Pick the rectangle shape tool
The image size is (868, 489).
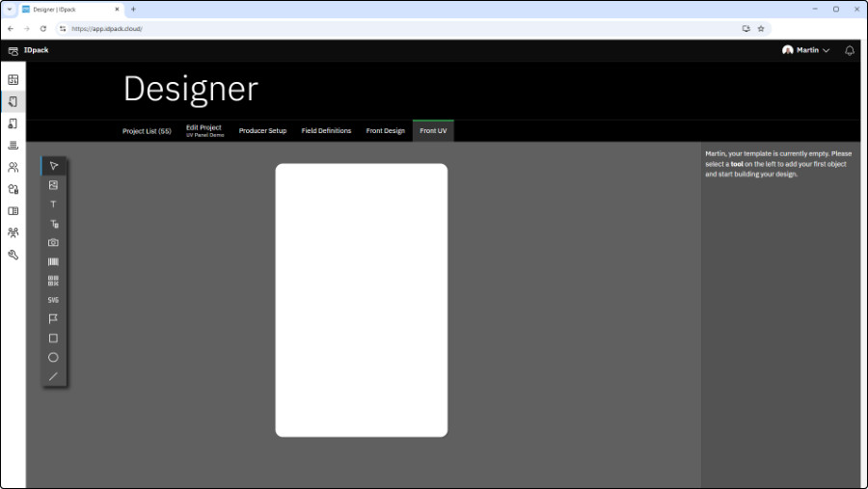click(x=53, y=339)
